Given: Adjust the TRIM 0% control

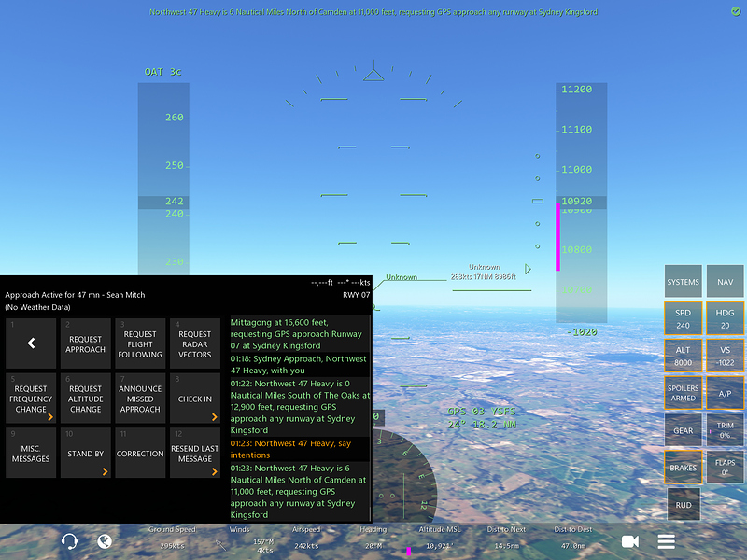Looking at the screenshot, I should click(x=726, y=430).
